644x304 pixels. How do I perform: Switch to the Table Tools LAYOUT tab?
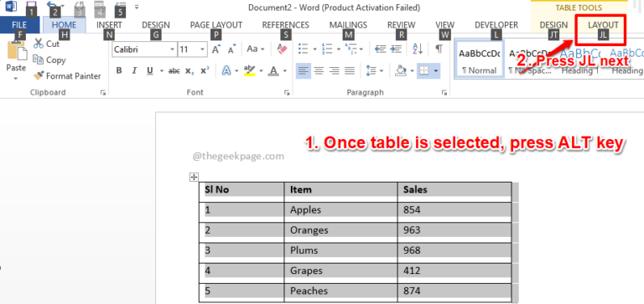[x=603, y=25]
